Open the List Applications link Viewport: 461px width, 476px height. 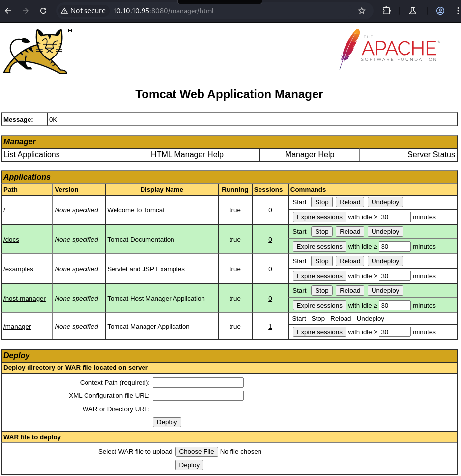[x=31, y=155]
